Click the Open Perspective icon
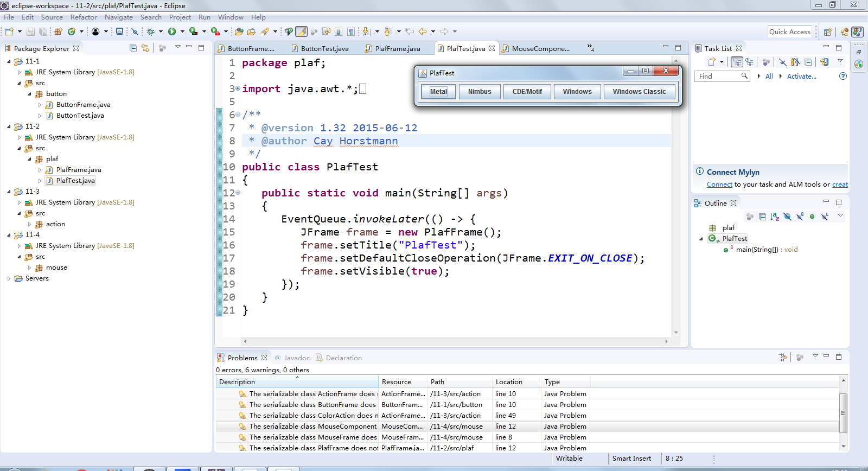This screenshot has height=471, width=868. [827, 32]
